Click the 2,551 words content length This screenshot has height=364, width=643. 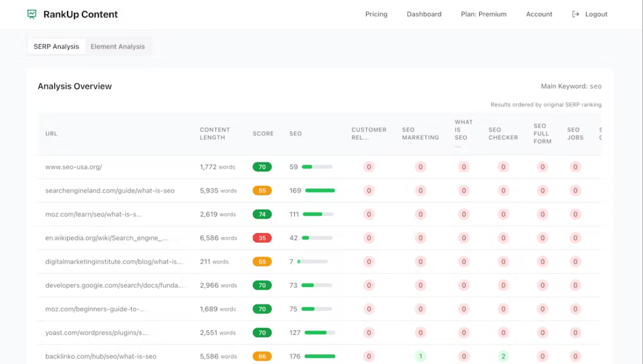(218, 333)
